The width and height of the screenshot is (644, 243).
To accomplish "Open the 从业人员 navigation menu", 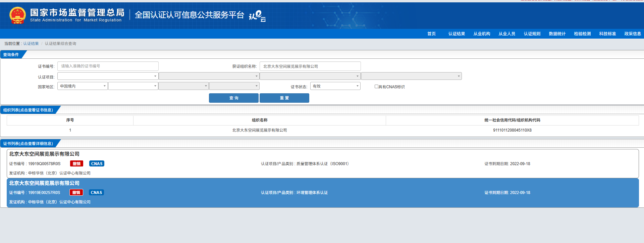I will (x=507, y=34).
